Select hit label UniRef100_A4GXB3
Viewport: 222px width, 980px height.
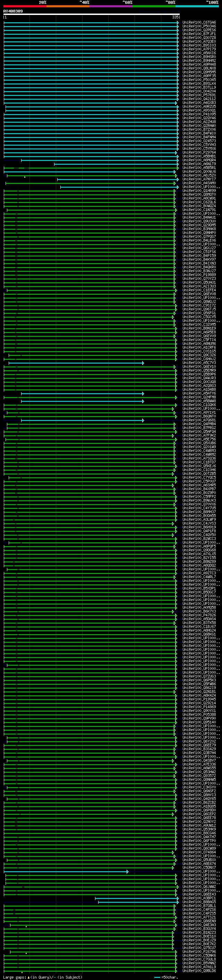tap(199, 103)
